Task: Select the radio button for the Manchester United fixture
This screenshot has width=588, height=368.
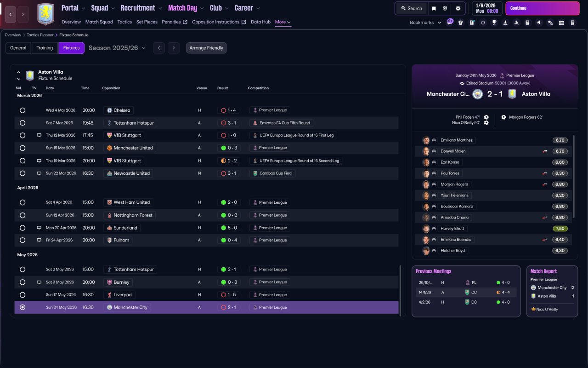Action: click(23, 148)
